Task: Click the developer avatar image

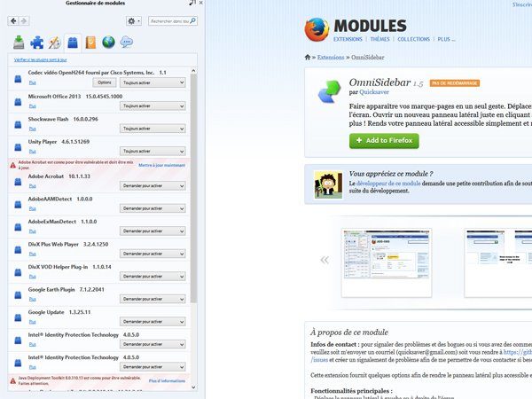Action: click(328, 184)
